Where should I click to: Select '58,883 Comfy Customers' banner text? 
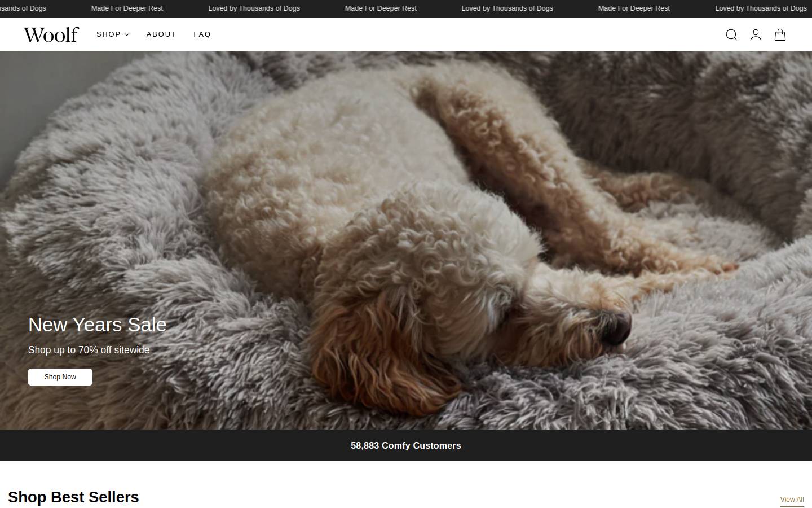click(x=406, y=445)
